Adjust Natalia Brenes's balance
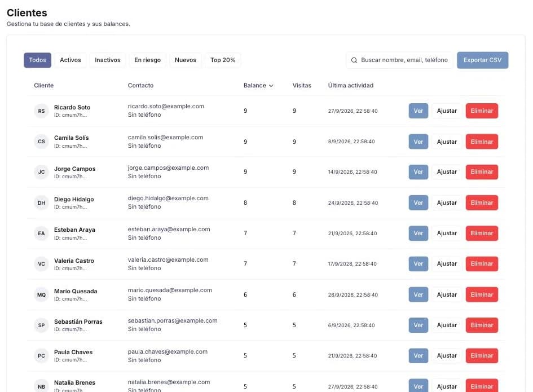Screen dimensions: 533x392 pos(447,386)
